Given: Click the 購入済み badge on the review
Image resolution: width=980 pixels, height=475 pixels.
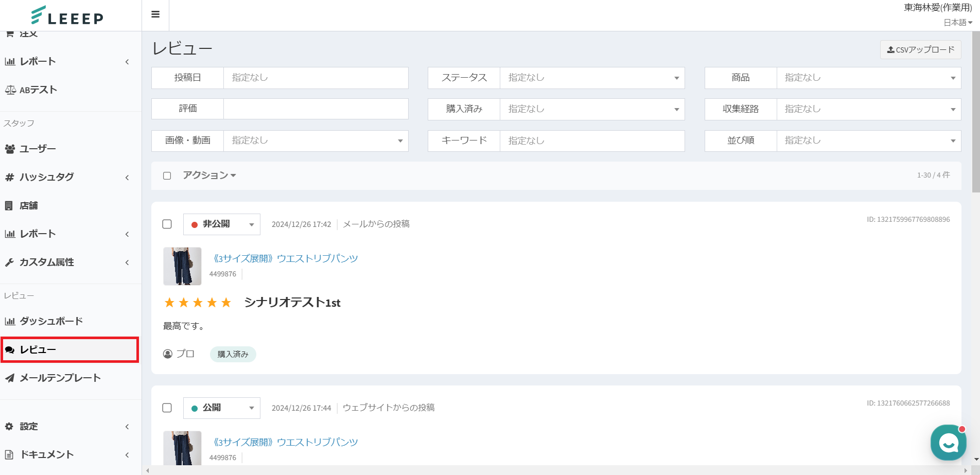Looking at the screenshot, I should tap(233, 354).
